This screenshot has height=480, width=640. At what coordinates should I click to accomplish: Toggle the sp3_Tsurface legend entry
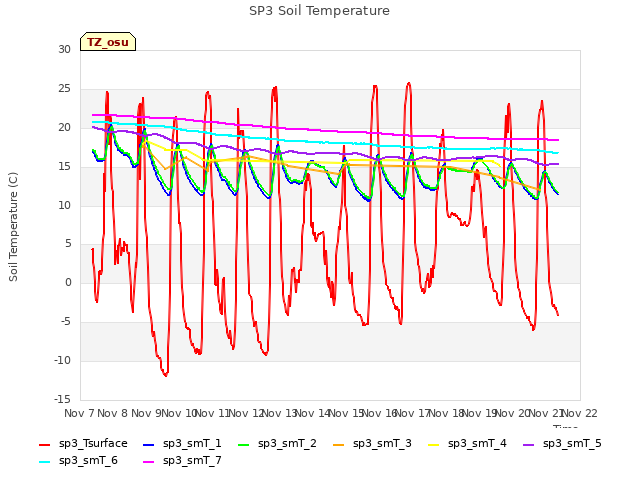[83, 444]
